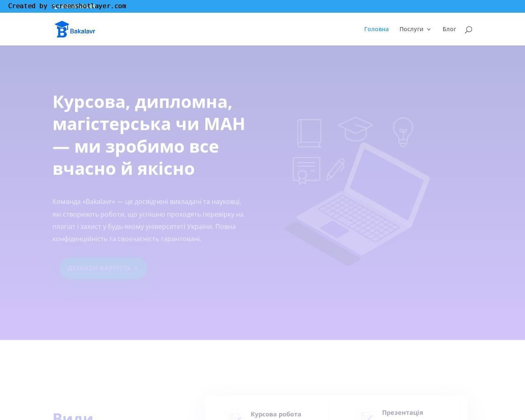Viewport: 525px width, 420px height.
Task: Click the certificate with ribbon icon
Action: [306, 169]
